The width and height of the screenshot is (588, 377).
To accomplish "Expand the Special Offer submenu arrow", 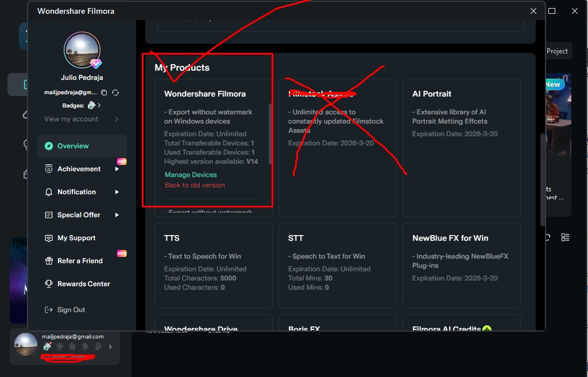I will pyautogui.click(x=117, y=215).
